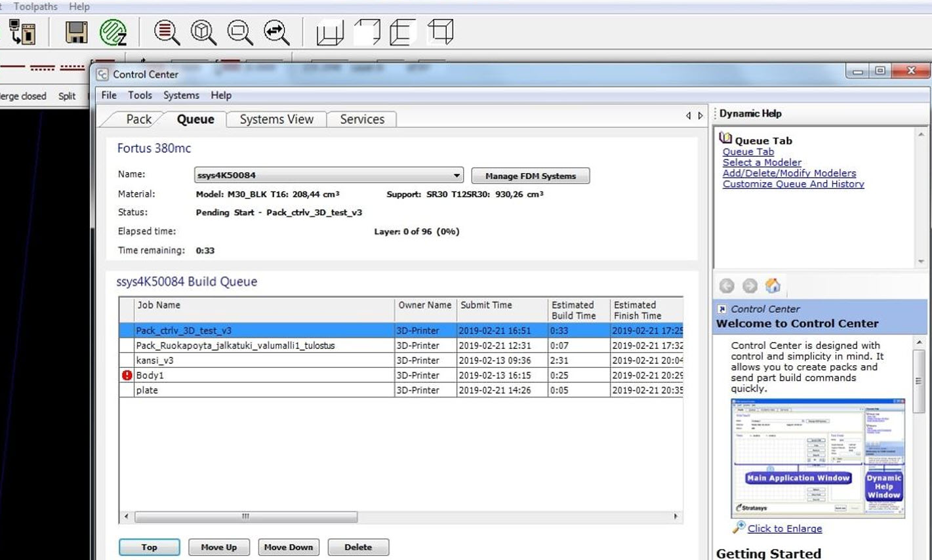Click the red error icon beside Body1
Viewport: 932px width, 560px height.
click(127, 375)
